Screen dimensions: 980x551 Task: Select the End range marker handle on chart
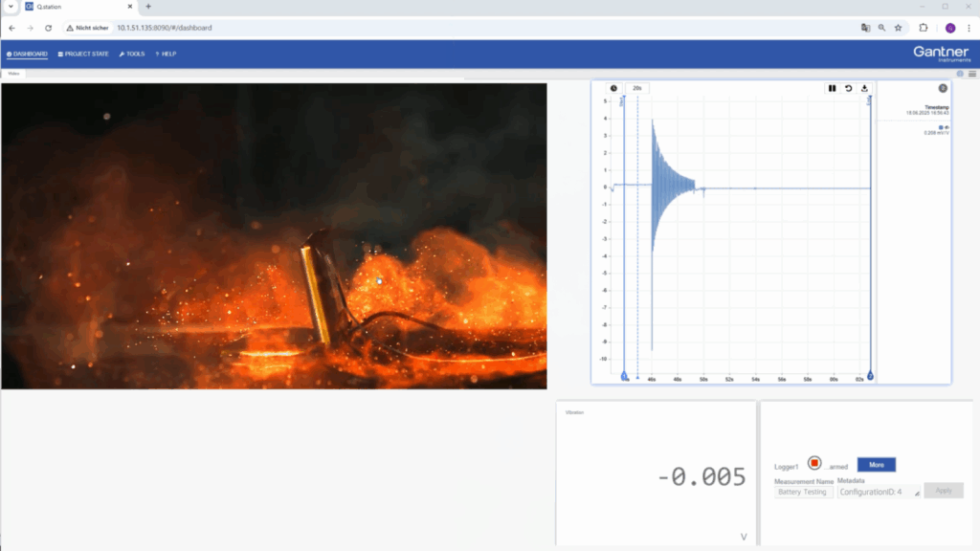point(870,375)
